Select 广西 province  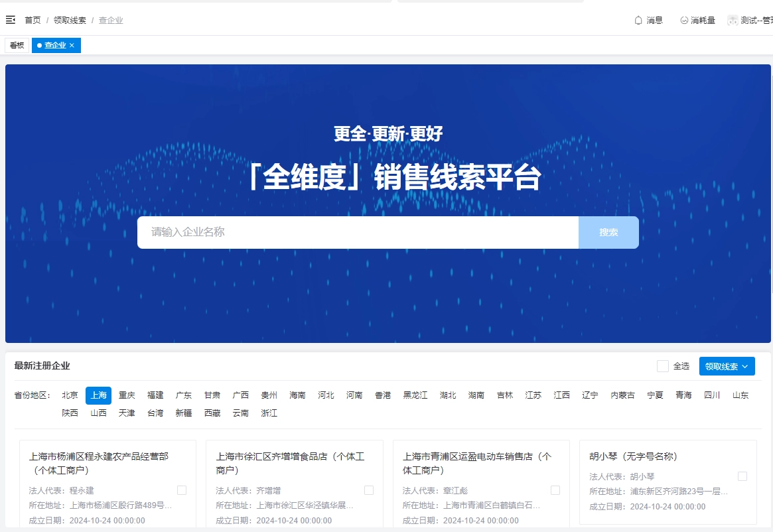pos(241,395)
